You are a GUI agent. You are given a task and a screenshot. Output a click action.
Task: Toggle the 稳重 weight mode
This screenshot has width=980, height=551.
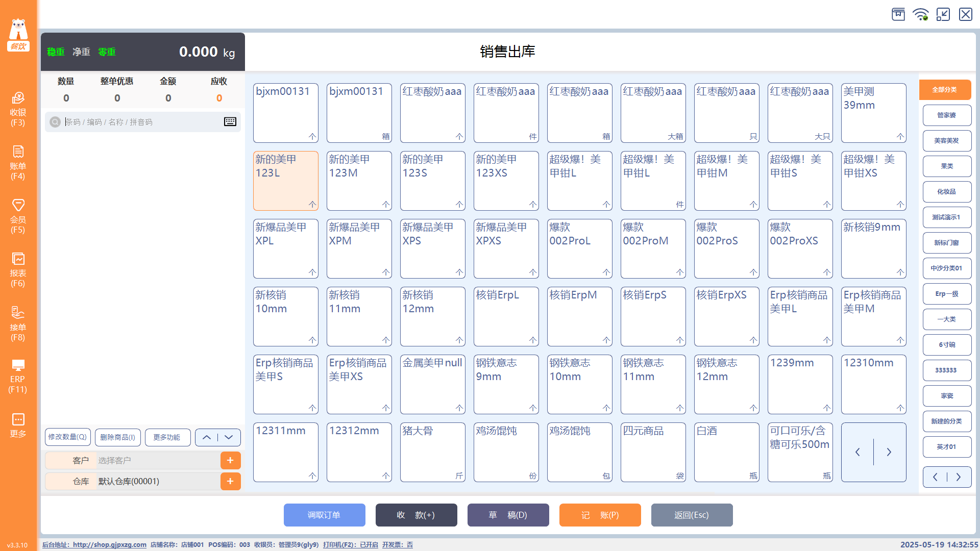coord(56,52)
